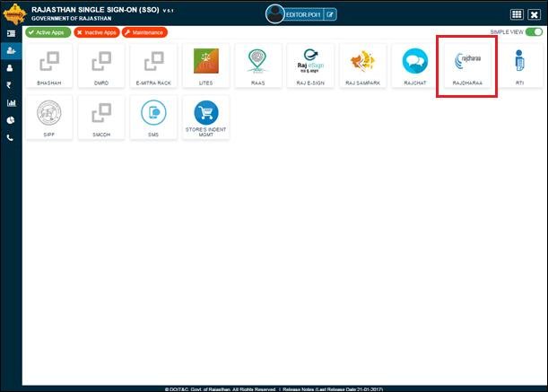Filter by Active Apps

pos(48,32)
